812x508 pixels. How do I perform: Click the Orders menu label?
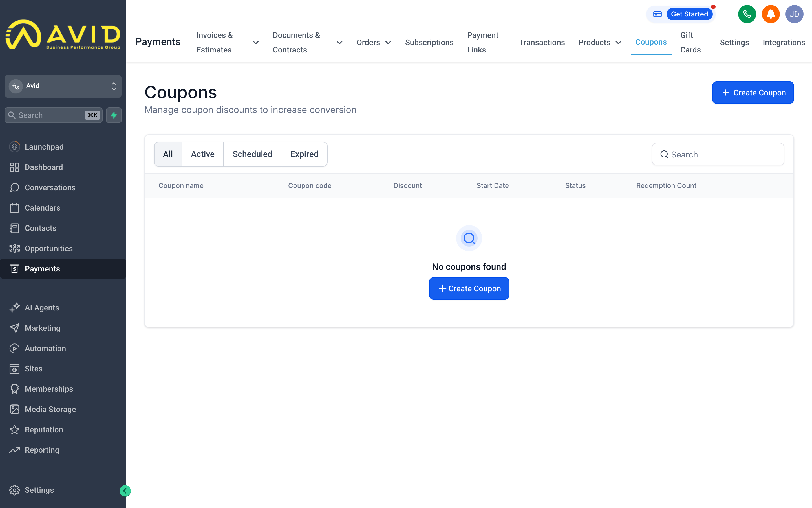[x=368, y=43]
